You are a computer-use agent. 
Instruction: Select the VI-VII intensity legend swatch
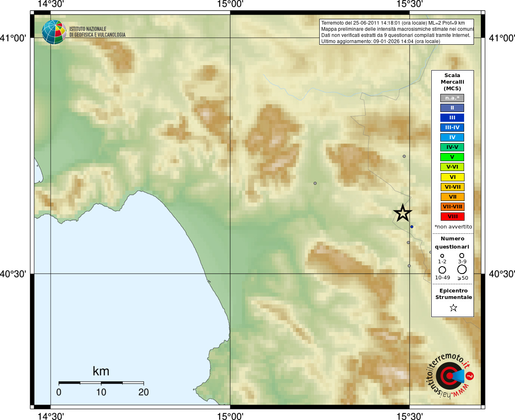[x=453, y=187]
